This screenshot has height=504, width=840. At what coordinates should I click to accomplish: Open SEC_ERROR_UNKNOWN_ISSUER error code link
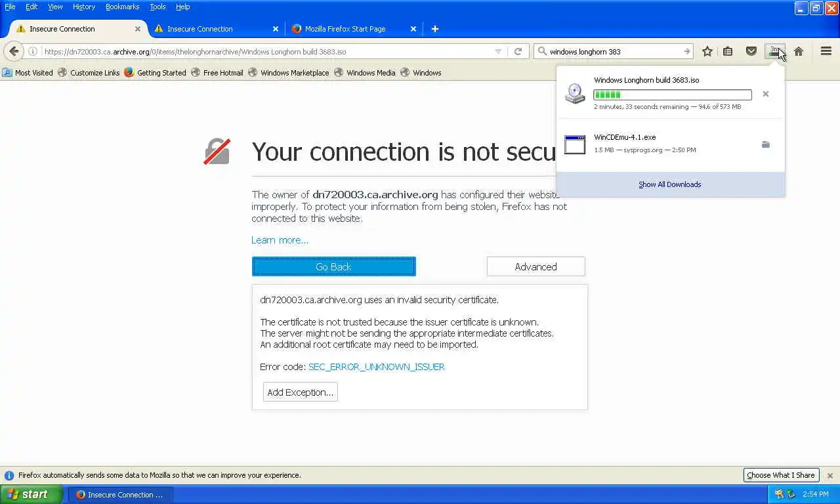[x=377, y=367]
